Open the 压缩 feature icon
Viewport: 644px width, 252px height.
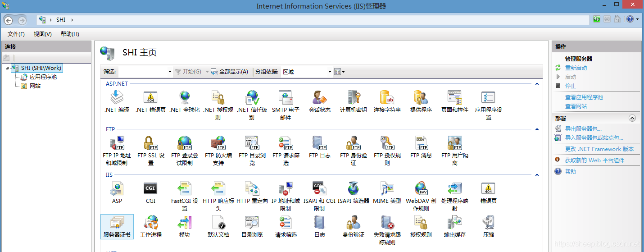pyautogui.click(x=489, y=226)
